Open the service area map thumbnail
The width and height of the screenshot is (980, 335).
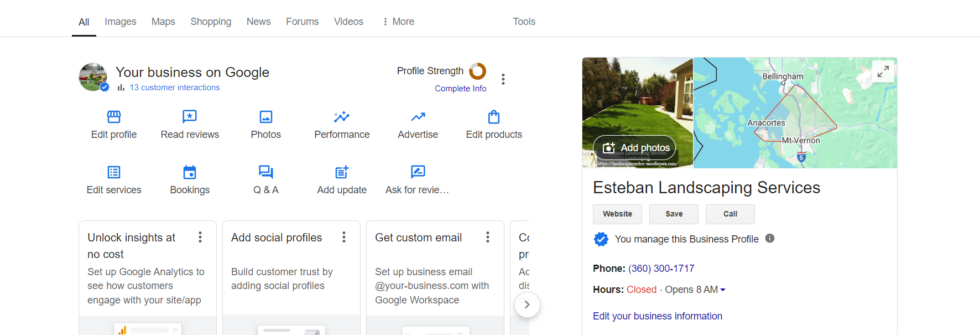click(x=795, y=113)
